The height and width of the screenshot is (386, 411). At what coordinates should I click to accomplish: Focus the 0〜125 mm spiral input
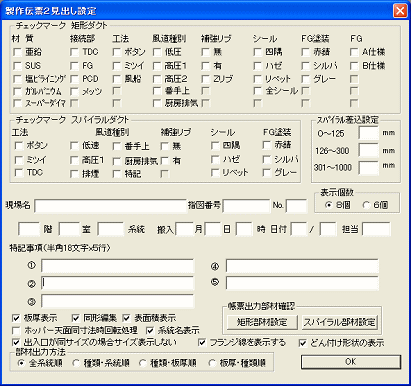click(369, 133)
